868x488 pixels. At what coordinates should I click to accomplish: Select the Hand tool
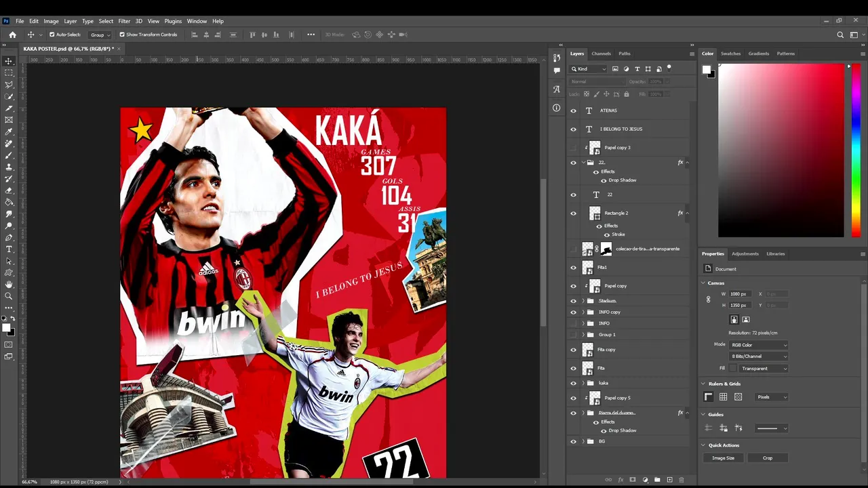coord(9,284)
